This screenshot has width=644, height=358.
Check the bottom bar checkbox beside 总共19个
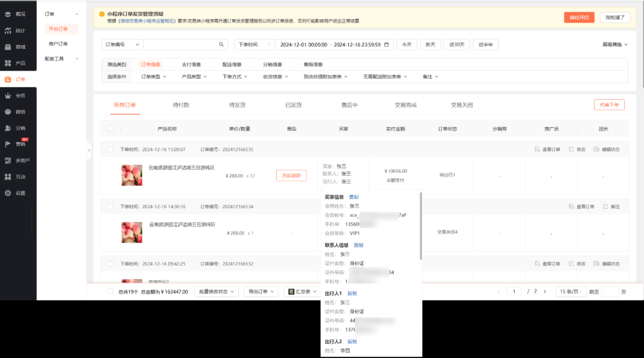coord(110,292)
